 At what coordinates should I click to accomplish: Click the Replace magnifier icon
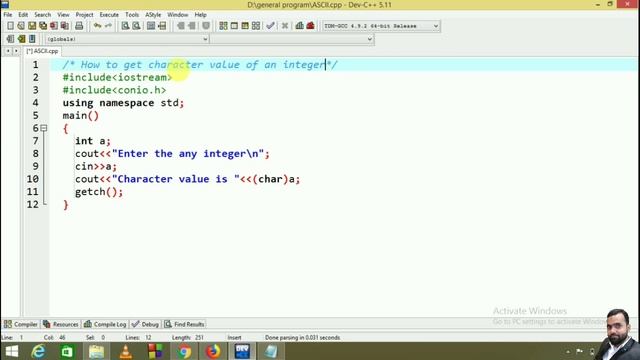click(136, 26)
